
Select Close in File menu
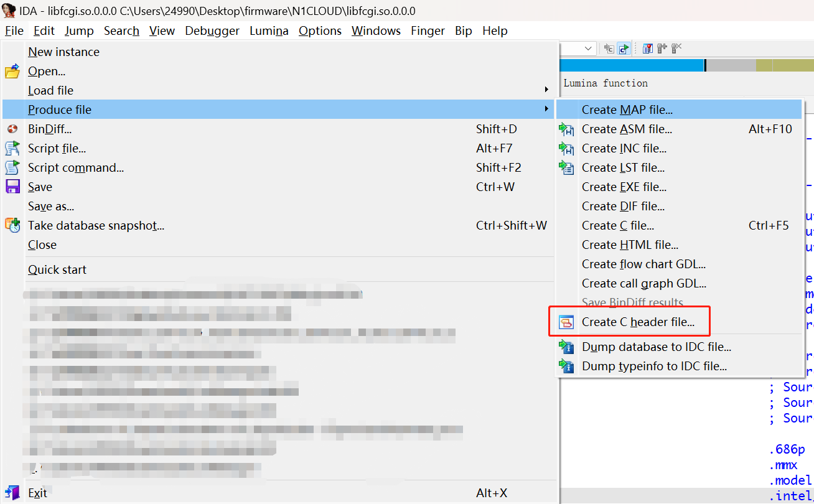[278, 245]
